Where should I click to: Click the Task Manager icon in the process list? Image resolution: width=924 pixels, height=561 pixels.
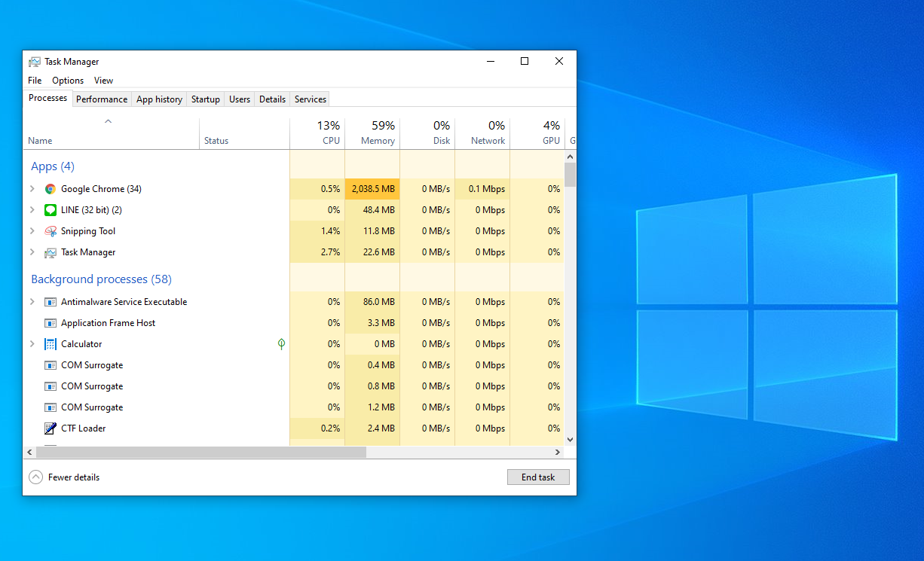(50, 252)
